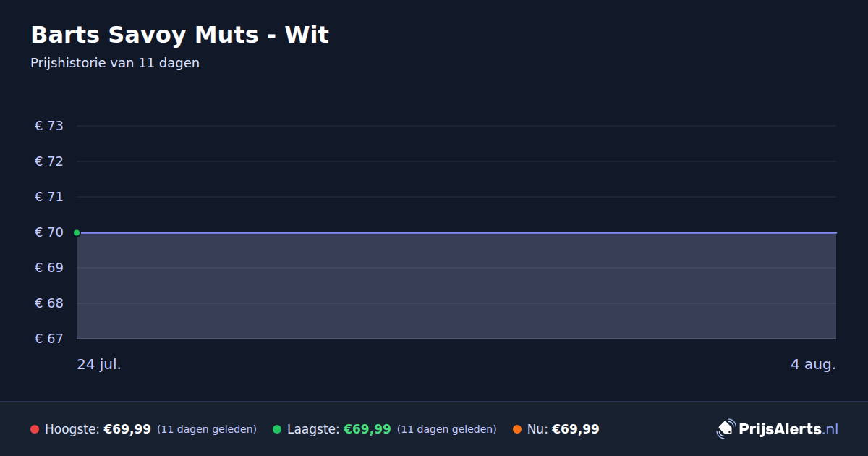Click the 11 dagen geleden text after Hoogste
The height and width of the screenshot is (456, 868).
click(207, 429)
